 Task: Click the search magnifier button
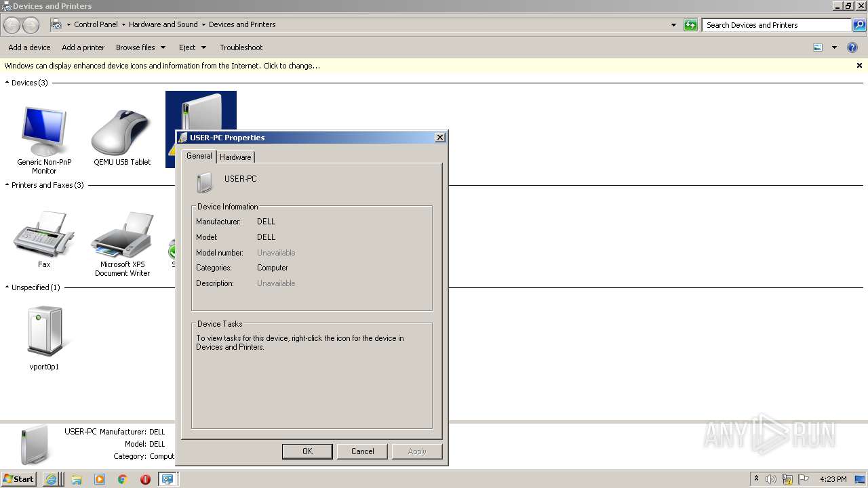tap(859, 25)
